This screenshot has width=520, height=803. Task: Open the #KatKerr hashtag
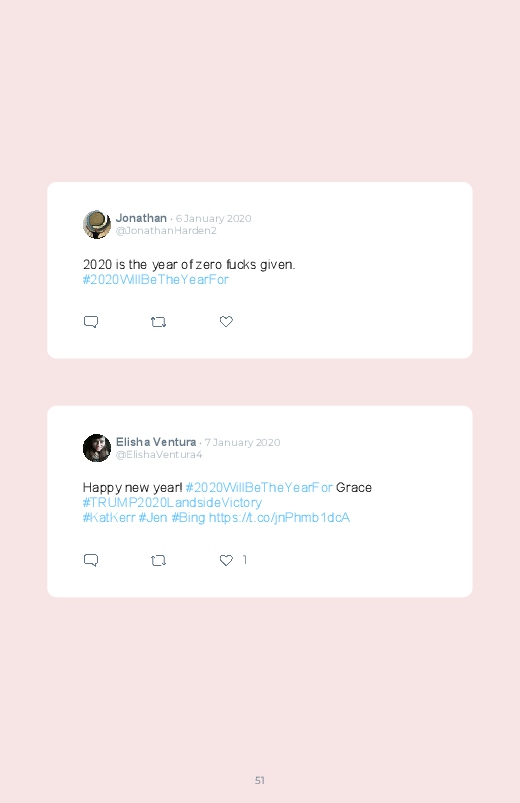[x=109, y=517]
